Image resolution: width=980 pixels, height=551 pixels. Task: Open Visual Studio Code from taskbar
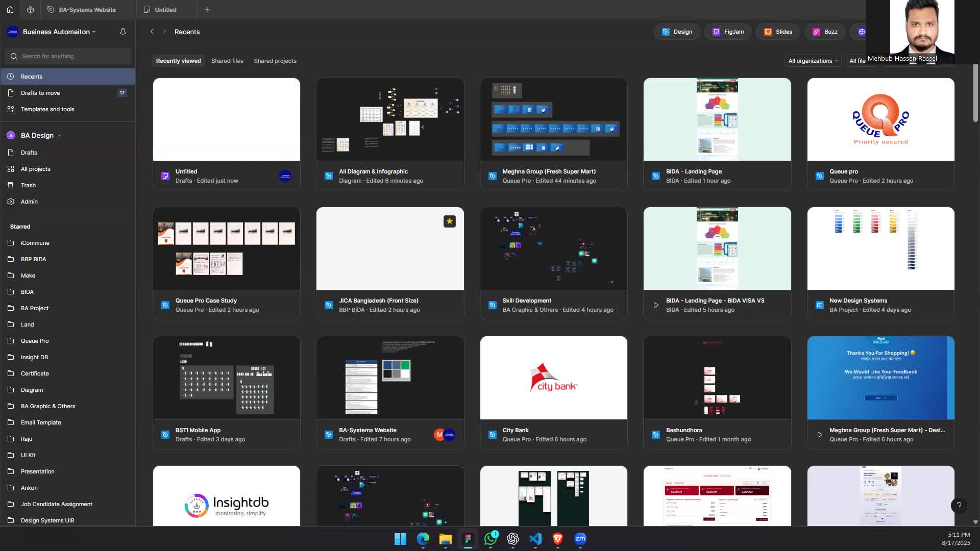(535, 539)
